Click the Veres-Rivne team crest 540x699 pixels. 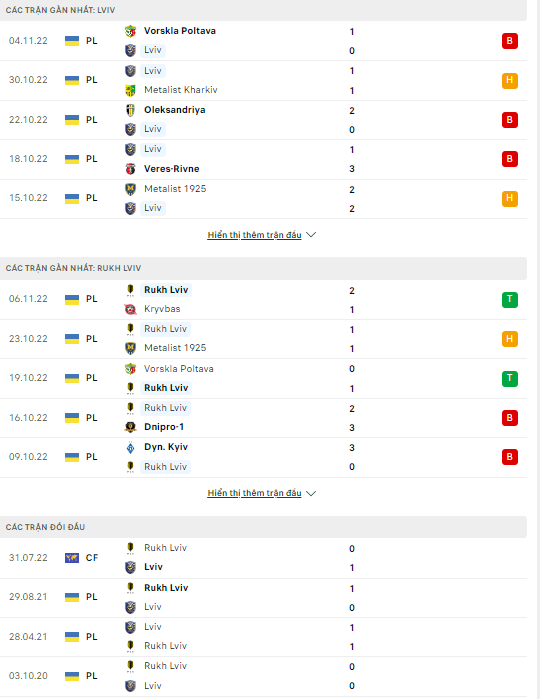[130, 169]
